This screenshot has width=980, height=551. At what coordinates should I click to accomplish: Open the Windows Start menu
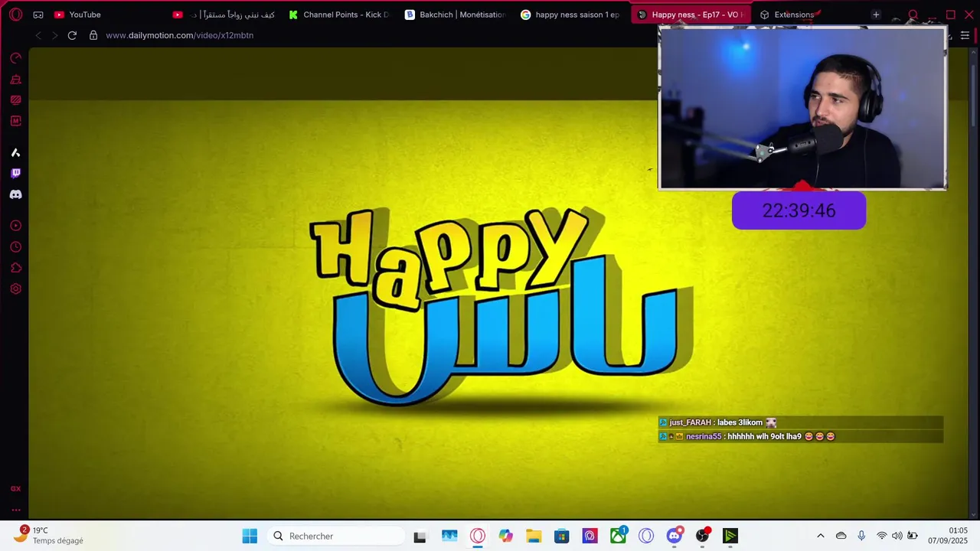(250, 536)
